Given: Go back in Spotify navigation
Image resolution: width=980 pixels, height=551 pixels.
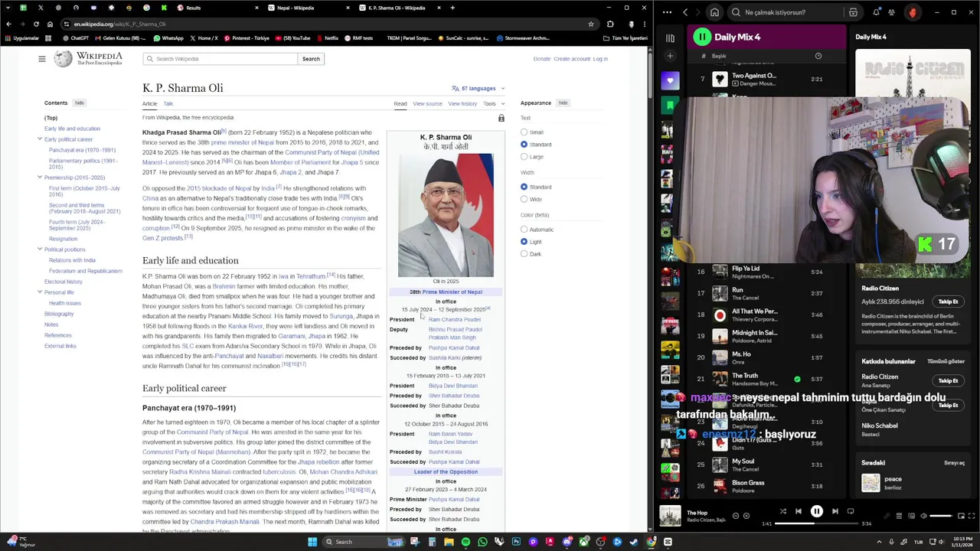Looking at the screenshot, I should tap(685, 12).
